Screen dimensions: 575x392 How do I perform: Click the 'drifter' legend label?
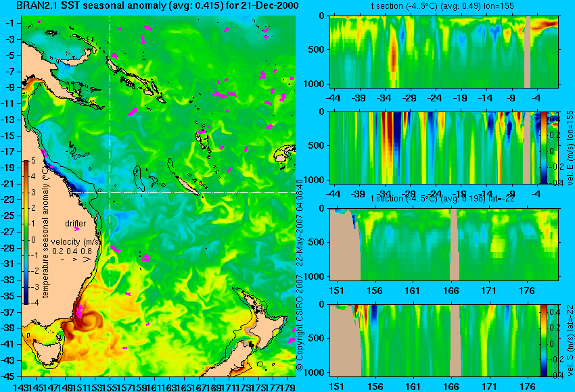(x=76, y=224)
